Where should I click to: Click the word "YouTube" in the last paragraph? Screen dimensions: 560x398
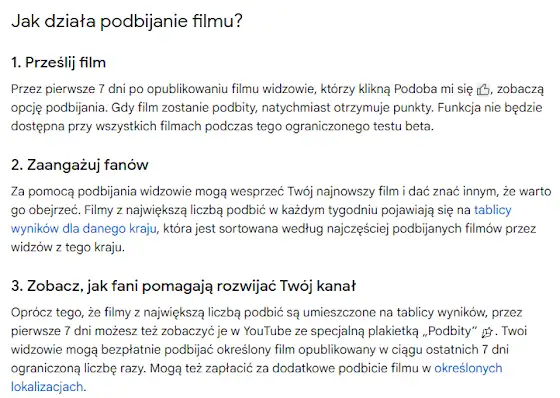point(268,331)
